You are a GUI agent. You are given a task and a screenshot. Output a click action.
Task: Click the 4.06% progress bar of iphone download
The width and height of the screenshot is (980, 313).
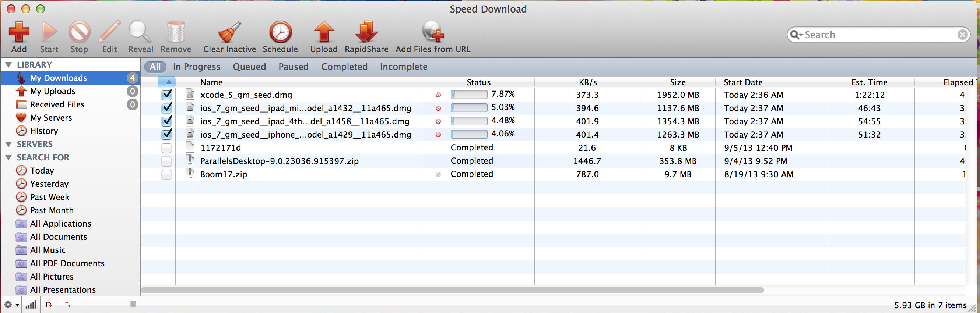tap(469, 135)
